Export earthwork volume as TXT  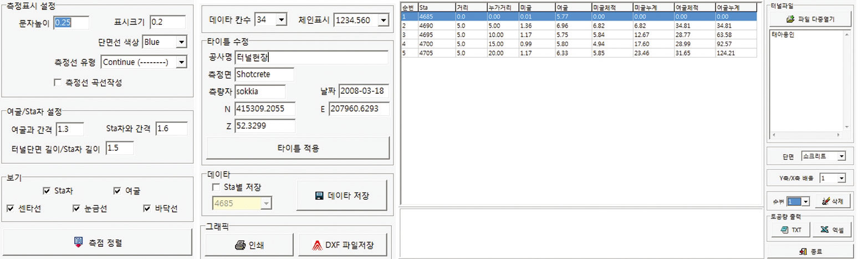[x=790, y=230]
